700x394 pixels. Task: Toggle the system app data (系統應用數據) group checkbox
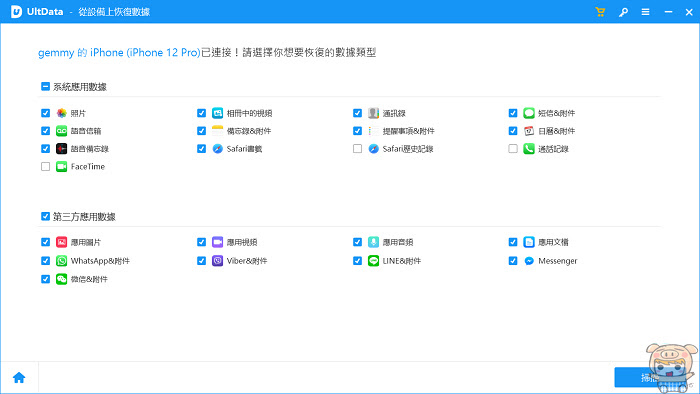(x=45, y=86)
